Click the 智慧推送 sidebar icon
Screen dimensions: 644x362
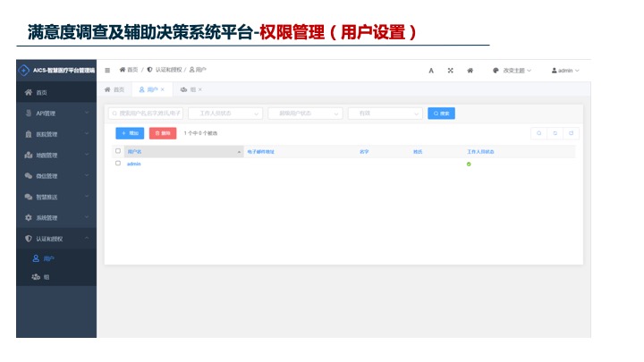coord(28,197)
